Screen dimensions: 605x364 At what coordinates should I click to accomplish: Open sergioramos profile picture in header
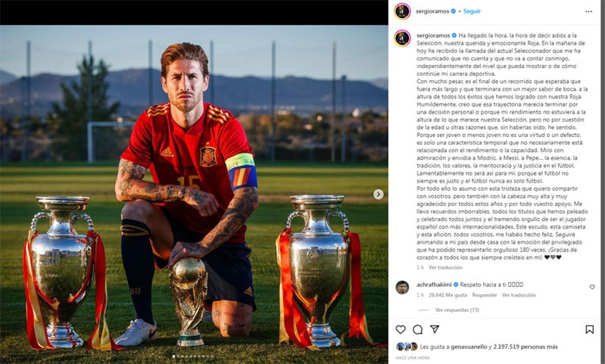(402, 11)
